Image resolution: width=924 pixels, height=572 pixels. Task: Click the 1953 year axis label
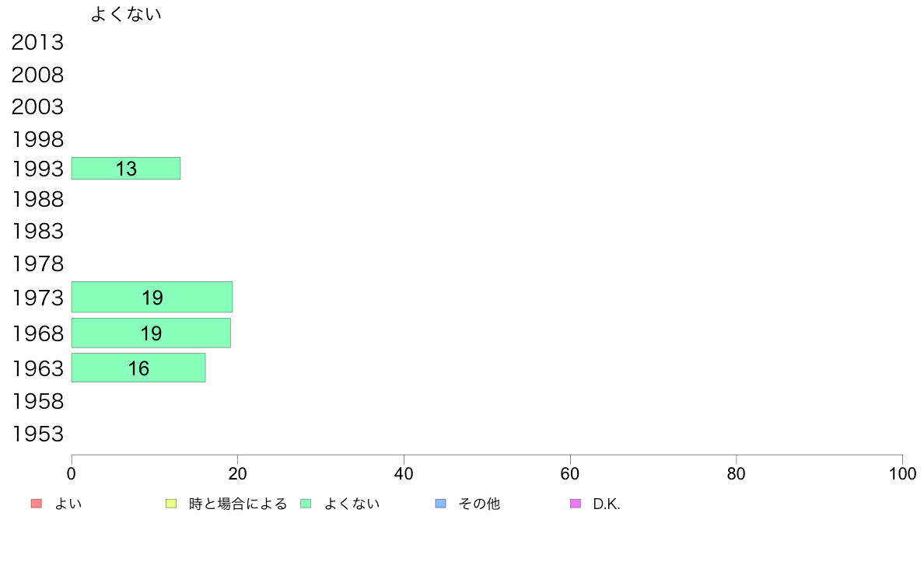click(37, 434)
